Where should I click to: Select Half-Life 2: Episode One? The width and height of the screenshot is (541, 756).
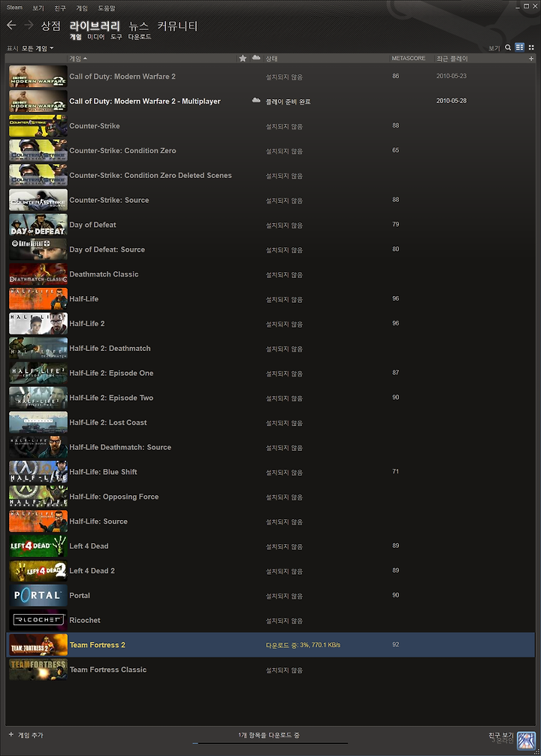tap(111, 373)
